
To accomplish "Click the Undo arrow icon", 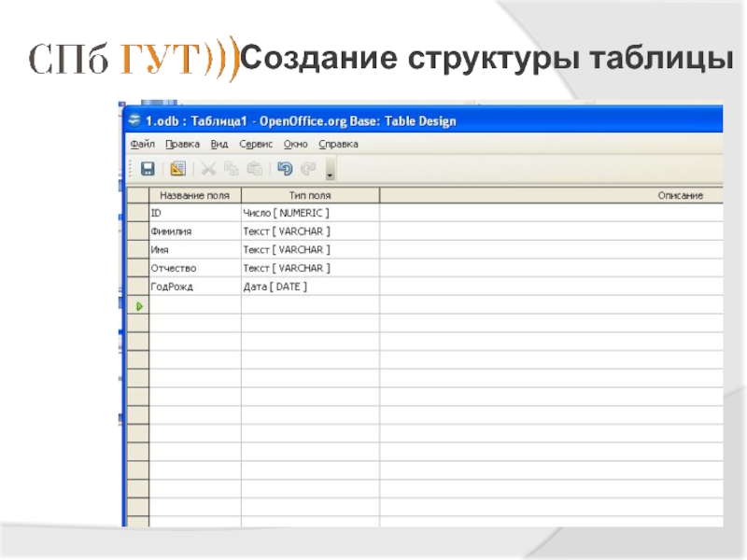I will pyautogui.click(x=285, y=169).
